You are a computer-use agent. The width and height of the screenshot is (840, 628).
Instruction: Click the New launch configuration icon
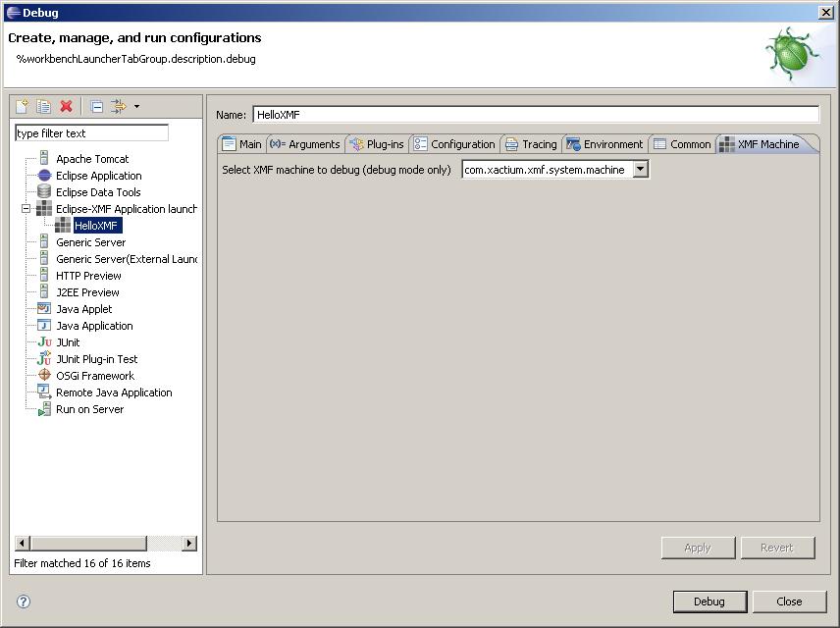tap(22, 106)
